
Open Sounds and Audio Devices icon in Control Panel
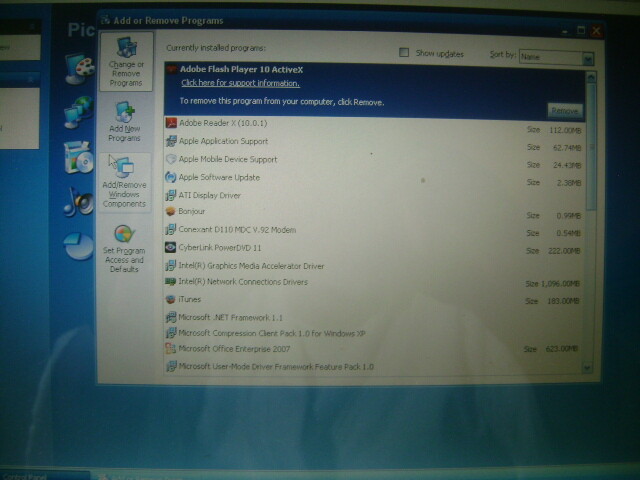tap(78, 202)
